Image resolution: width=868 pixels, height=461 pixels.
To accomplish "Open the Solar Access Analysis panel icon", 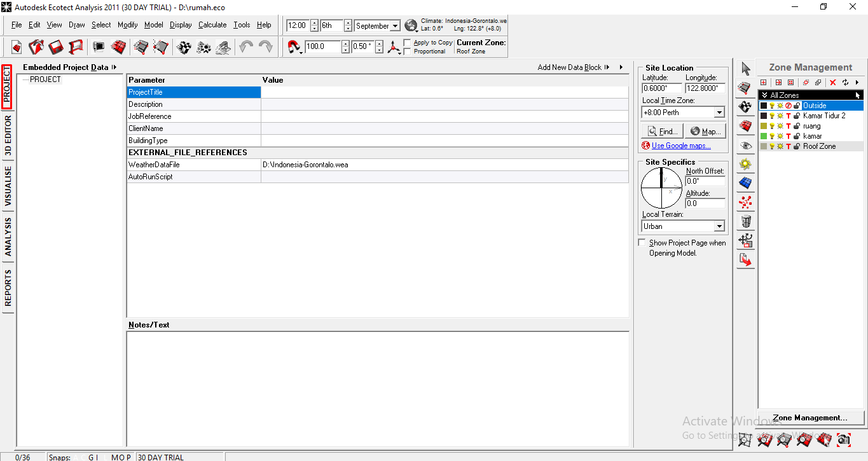I will [x=745, y=183].
